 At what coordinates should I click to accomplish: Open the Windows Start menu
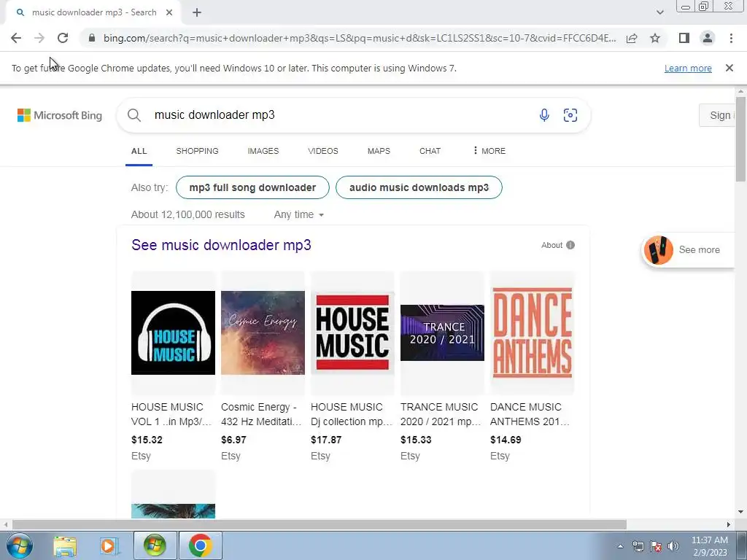(x=20, y=545)
